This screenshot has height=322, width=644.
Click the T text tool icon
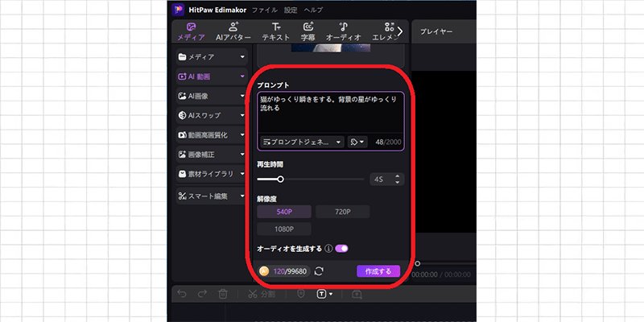pyautogui.click(x=321, y=294)
